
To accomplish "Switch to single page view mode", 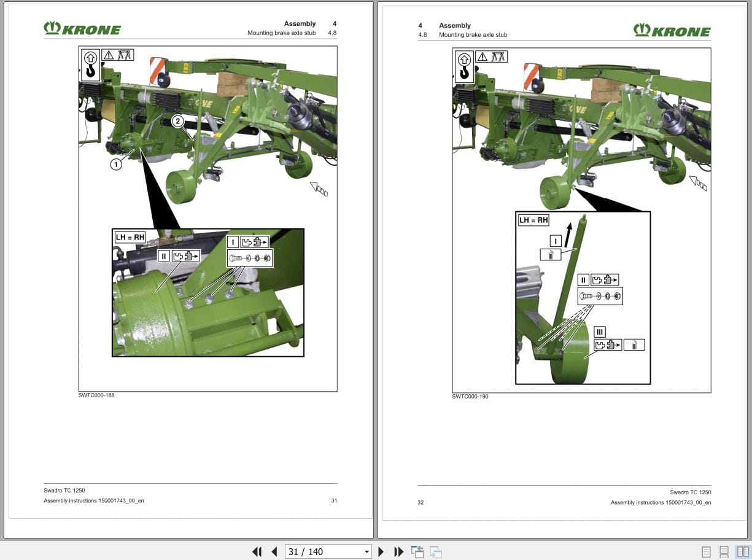I will click(705, 551).
